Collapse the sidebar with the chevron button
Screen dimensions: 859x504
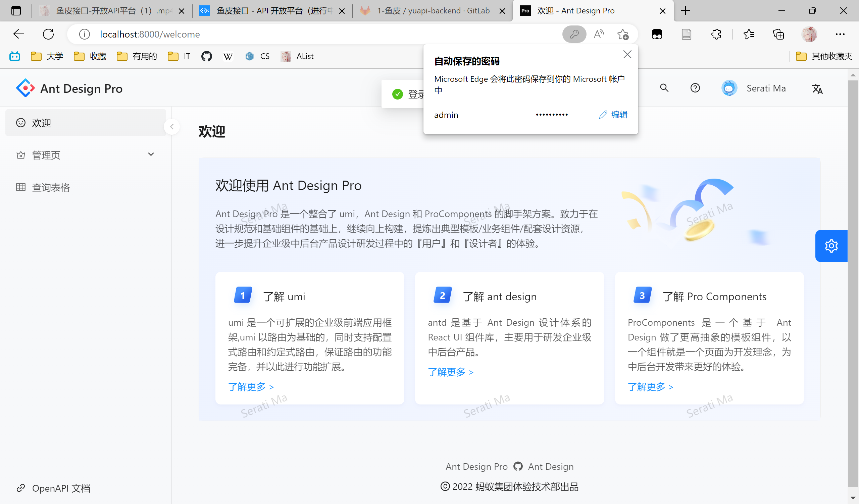(x=172, y=127)
